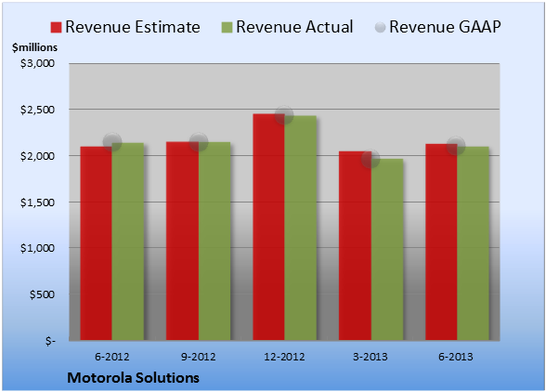Click the '$2,500' y-axis label
The height and width of the screenshot is (392, 546).
click(37, 110)
